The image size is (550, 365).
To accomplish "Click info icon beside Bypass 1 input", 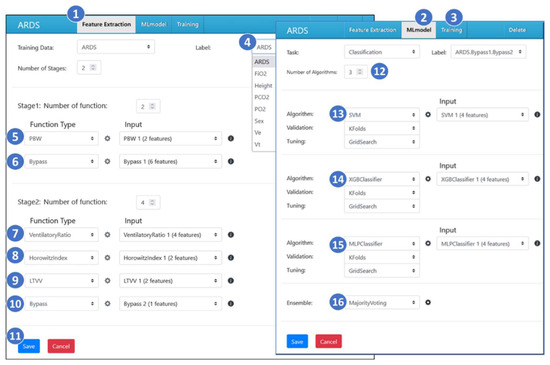I will [230, 161].
